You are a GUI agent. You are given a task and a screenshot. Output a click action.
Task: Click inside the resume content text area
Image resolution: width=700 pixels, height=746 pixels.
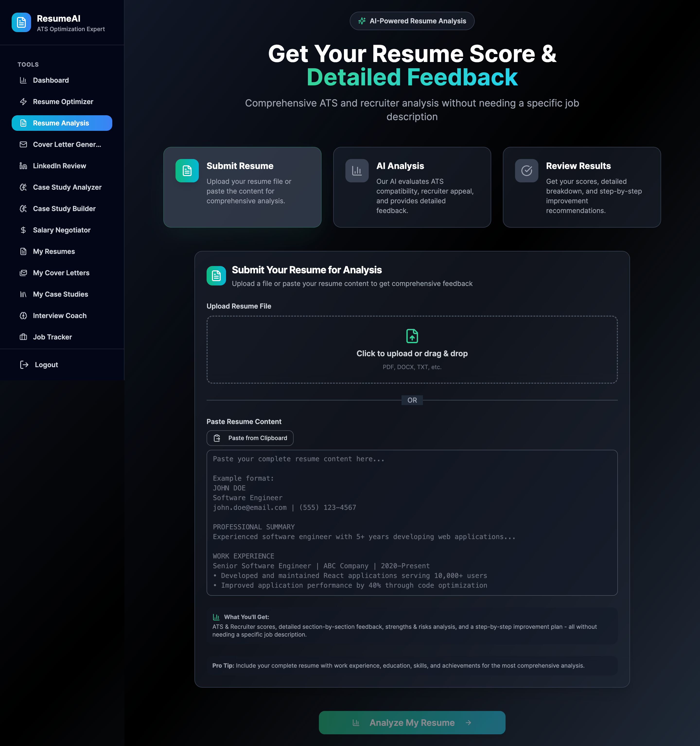(x=412, y=525)
